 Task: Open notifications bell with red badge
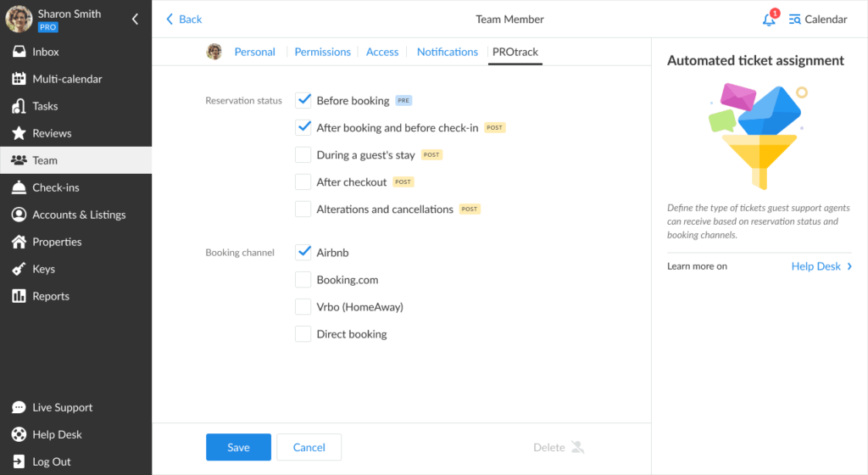click(x=769, y=20)
